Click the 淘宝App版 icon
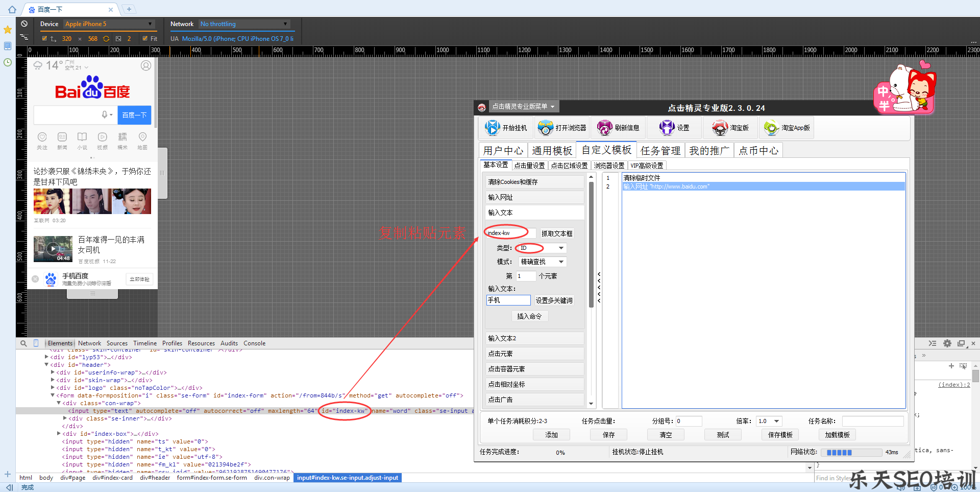 [771, 128]
